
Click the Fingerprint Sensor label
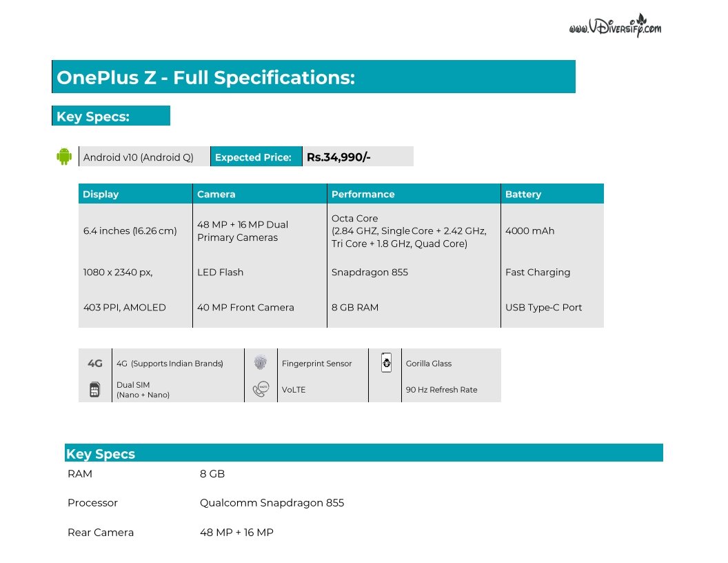pyautogui.click(x=316, y=363)
